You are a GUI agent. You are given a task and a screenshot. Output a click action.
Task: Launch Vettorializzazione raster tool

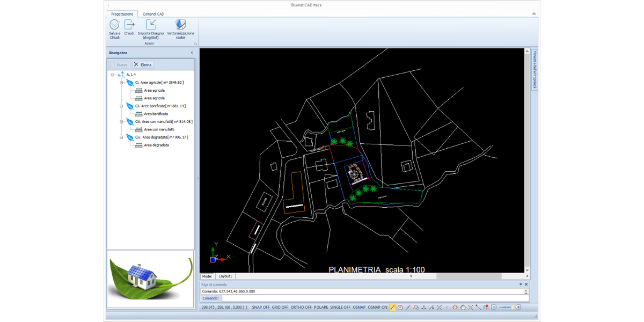point(181,25)
